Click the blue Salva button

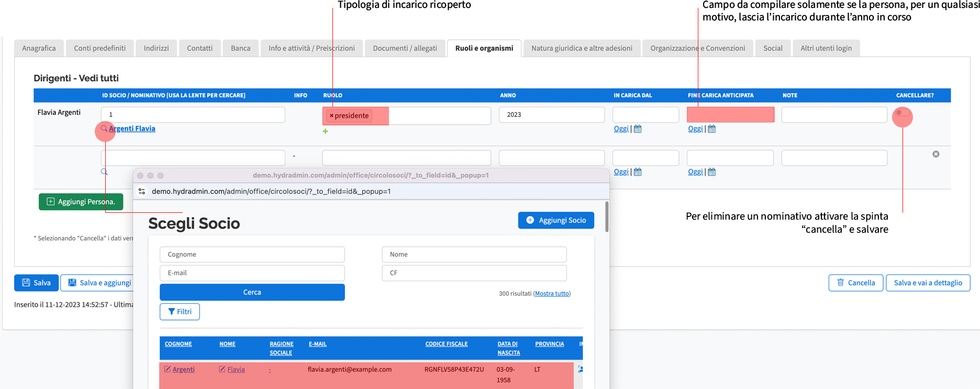pos(36,283)
